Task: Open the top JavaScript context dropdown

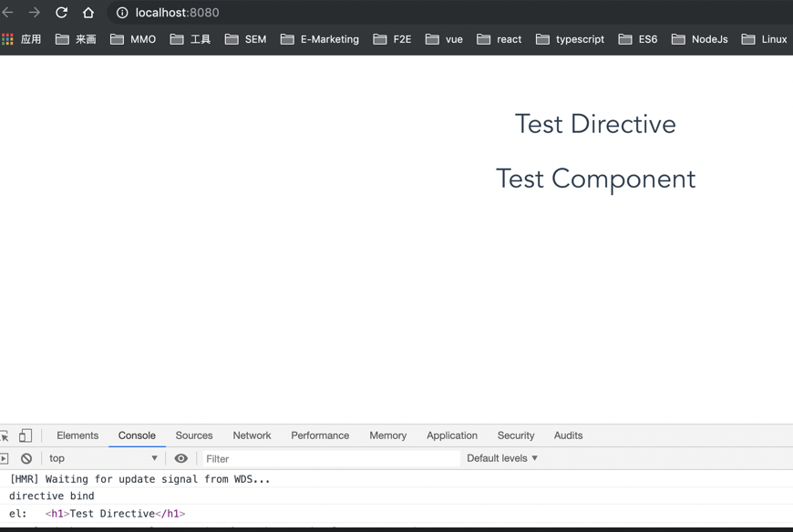Action: pos(103,458)
